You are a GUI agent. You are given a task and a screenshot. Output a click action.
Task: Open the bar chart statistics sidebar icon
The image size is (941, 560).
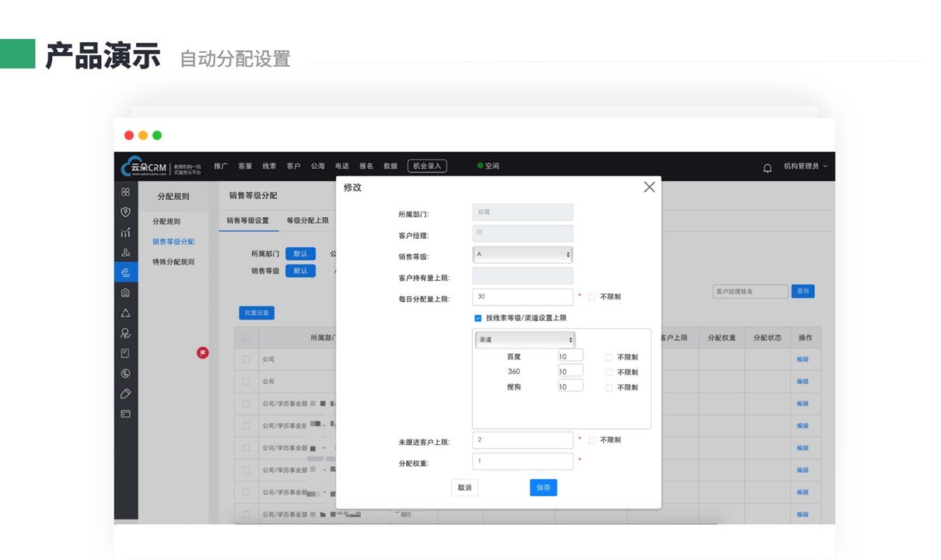tap(125, 232)
